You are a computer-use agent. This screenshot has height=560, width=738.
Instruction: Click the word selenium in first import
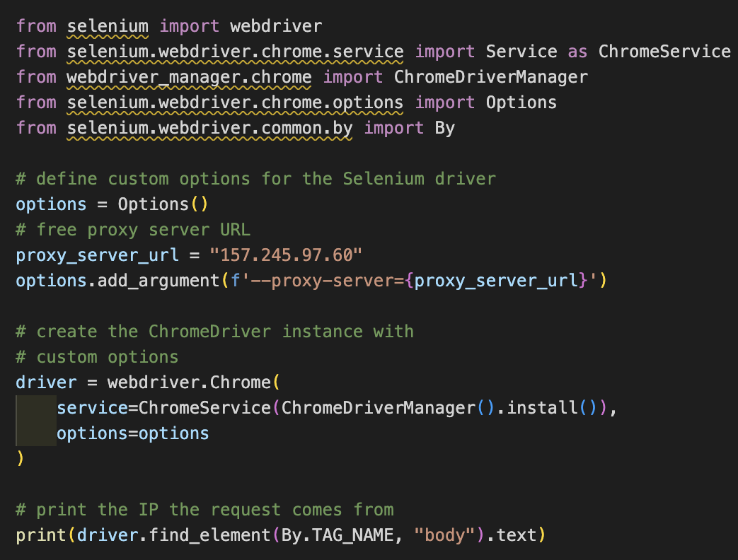(x=108, y=26)
